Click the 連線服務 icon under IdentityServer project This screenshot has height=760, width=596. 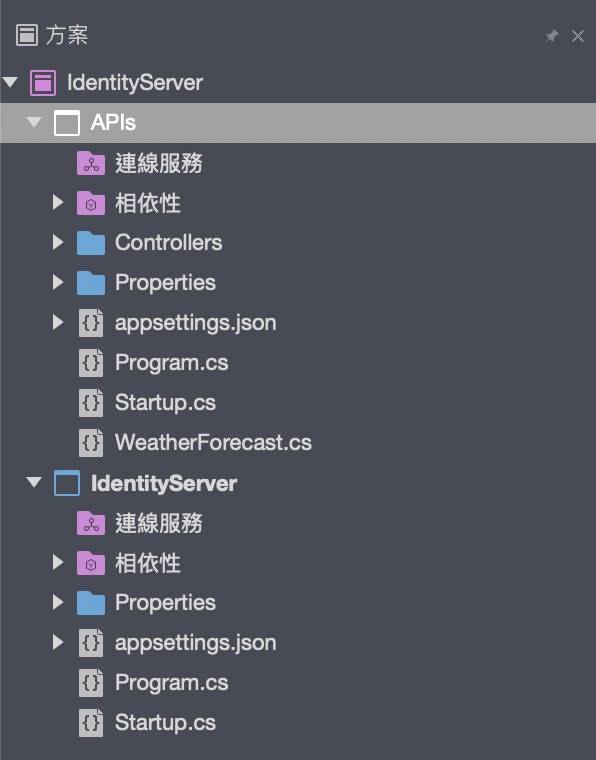[x=91, y=523]
